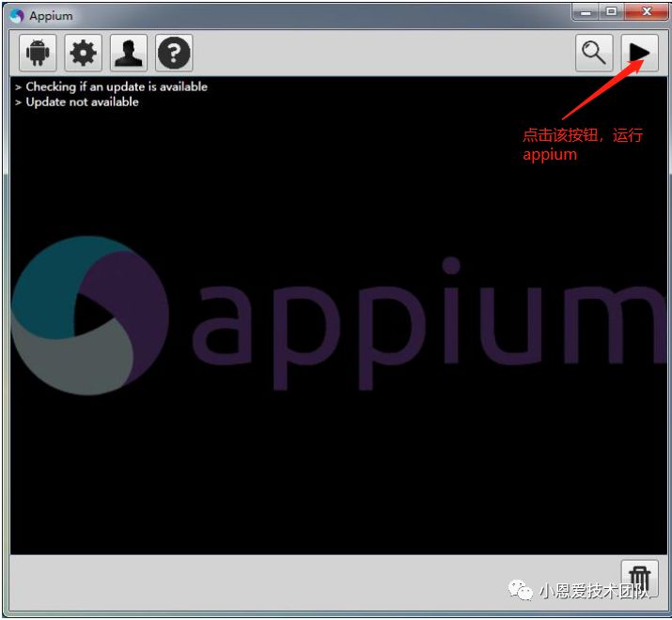Close the Appium window

click(x=647, y=12)
